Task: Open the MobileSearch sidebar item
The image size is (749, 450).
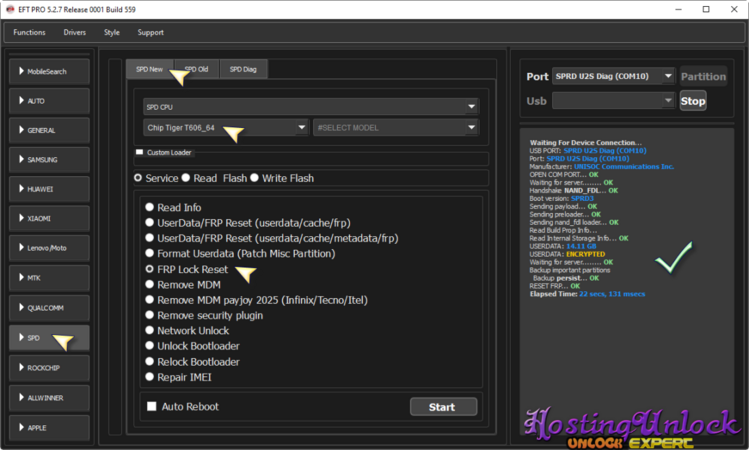Action: point(48,72)
